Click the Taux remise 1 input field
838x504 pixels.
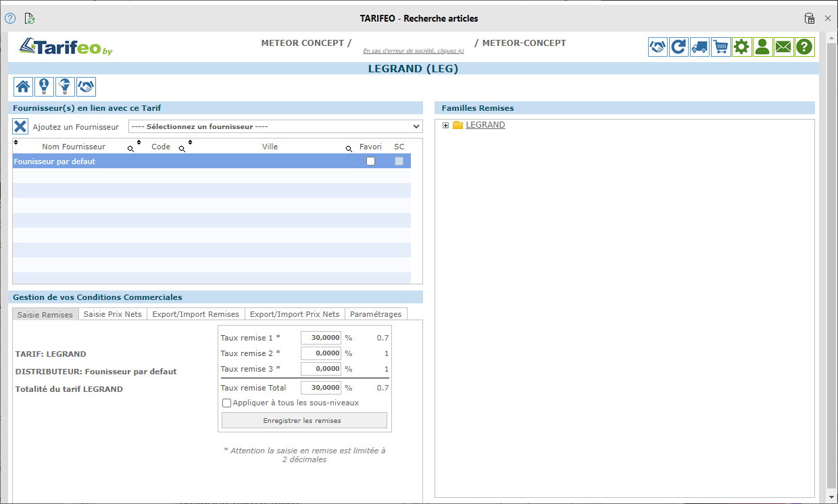(321, 338)
